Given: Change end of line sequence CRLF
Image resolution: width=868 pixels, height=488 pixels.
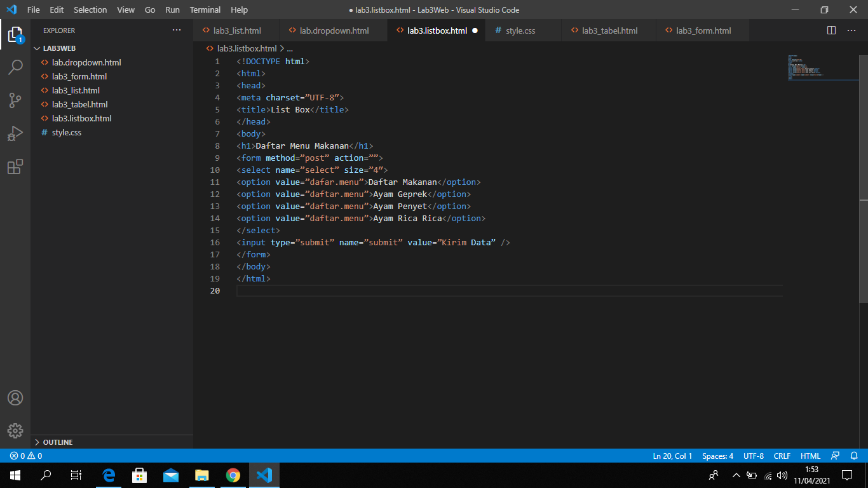Looking at the screenshot, I should point(782,456).
